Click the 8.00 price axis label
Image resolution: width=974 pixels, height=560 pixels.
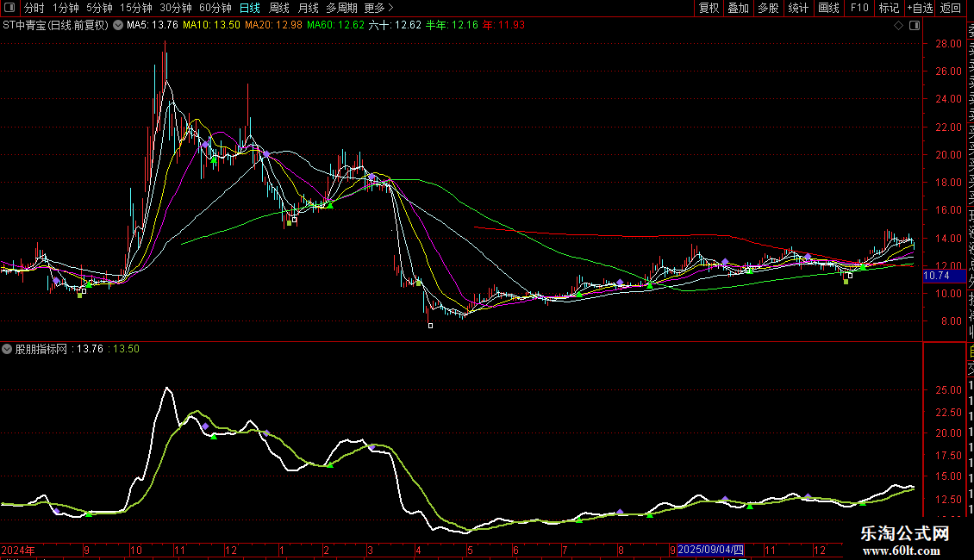[x=951, y=321]
